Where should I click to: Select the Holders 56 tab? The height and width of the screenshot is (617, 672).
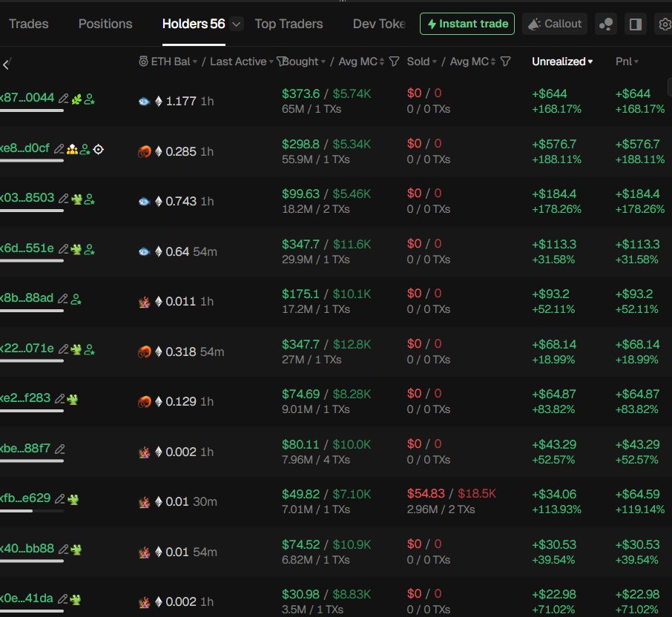pyautogui.click(x=194, y=24)
